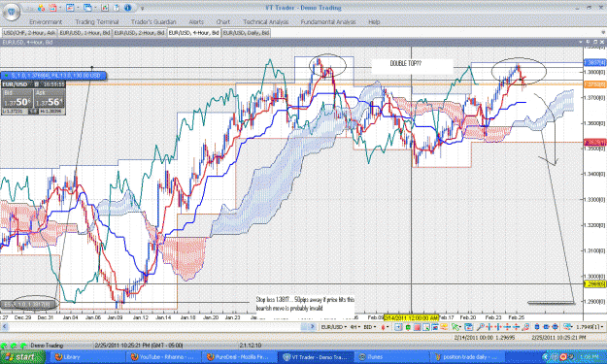This screenshot has height=364, width=607.
Task: Switch to PureDeal - Mozilla Firefox taskbar window
Action: click(x=239, y=356)
